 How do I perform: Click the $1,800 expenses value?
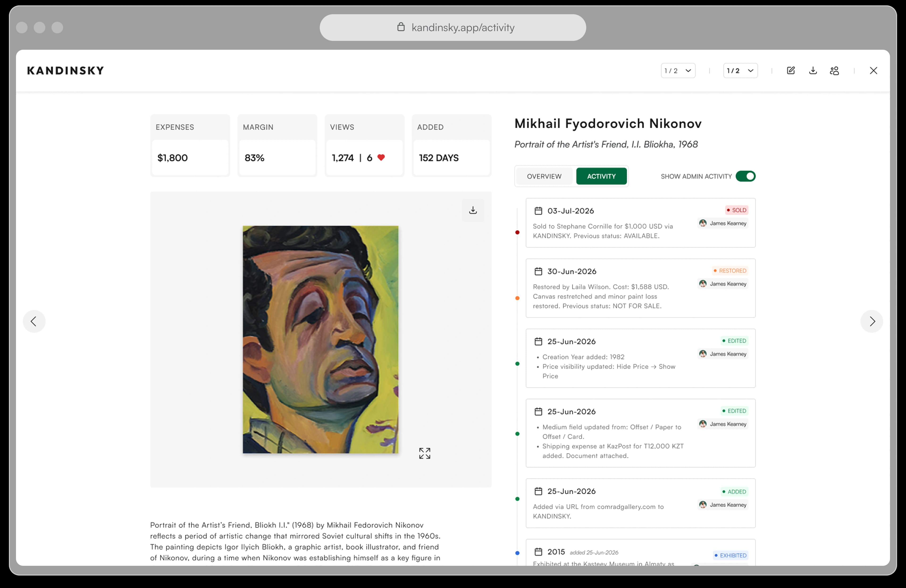coord(172,158)
